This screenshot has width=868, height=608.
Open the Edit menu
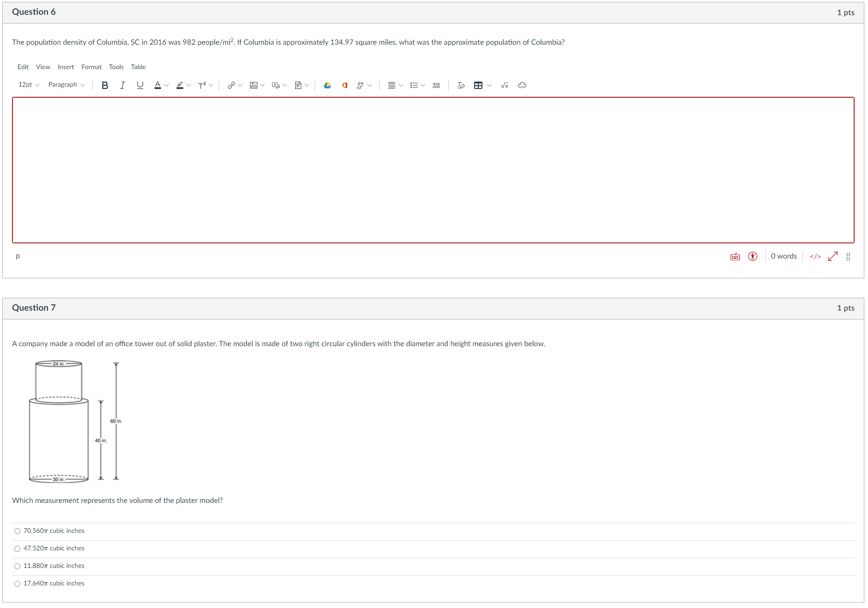[x=23, y=67]
